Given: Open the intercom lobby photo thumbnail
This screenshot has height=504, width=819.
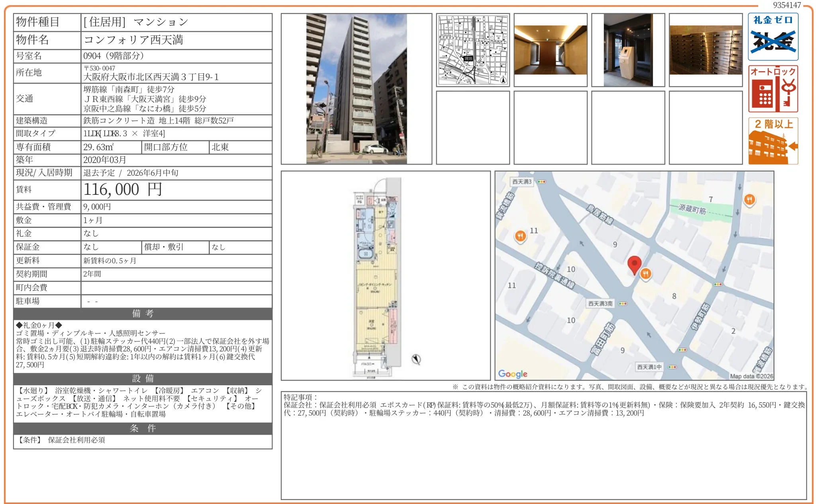Looking at the screenshot, I should 628,50.
